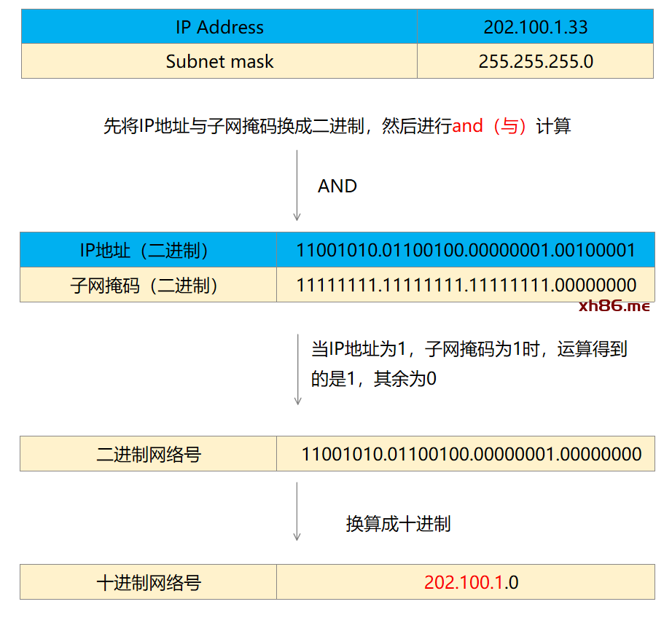Click the binary mask value starting with 11111111
The height and width of the screenshot is (623, 672).
coord(465,285)
